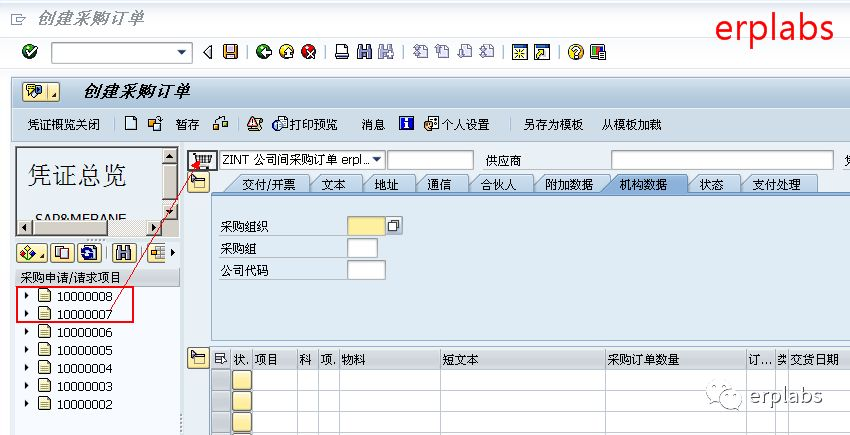Switch to 合伙人 tab
The width and height of the screenshot is (850, 435).
499,184
